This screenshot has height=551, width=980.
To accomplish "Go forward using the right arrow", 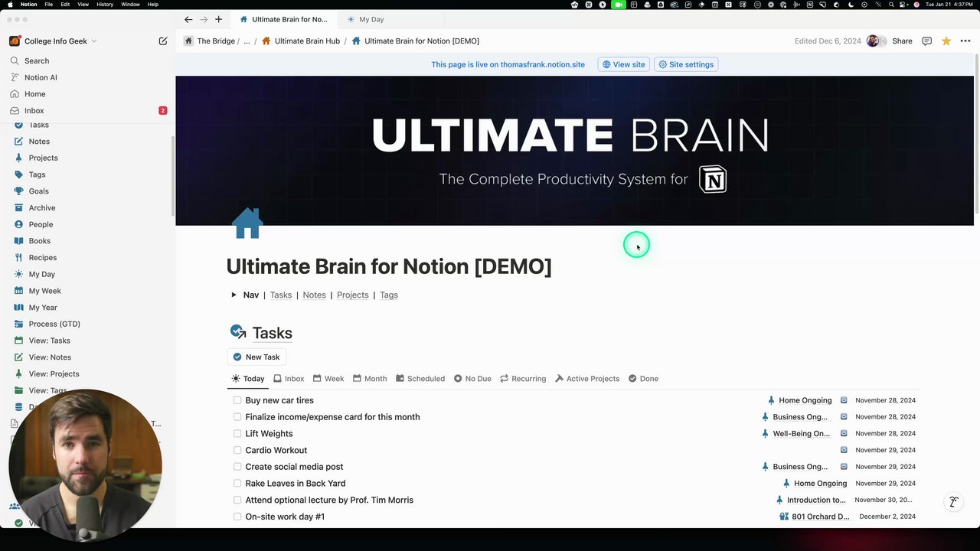I will coord(204,19).
